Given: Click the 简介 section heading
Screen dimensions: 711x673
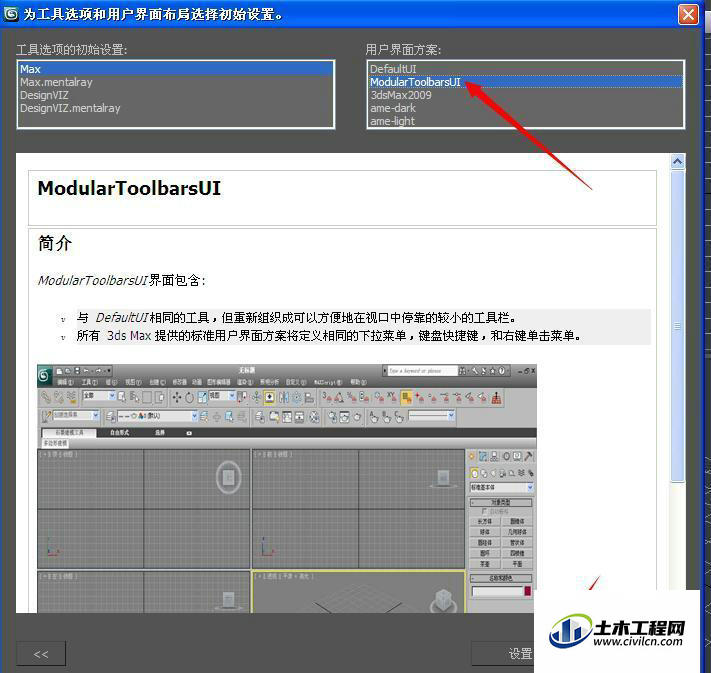Looking at the screenshot, I should click(x=55, y=243).
